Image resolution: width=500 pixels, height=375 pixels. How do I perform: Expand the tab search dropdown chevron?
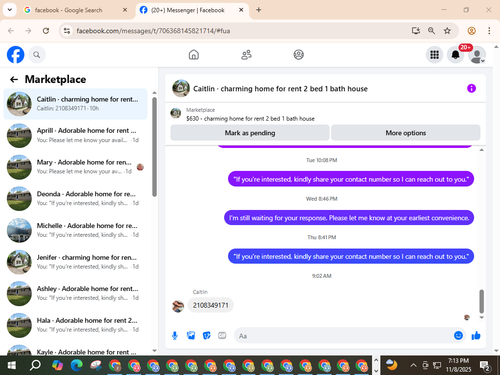10,10
